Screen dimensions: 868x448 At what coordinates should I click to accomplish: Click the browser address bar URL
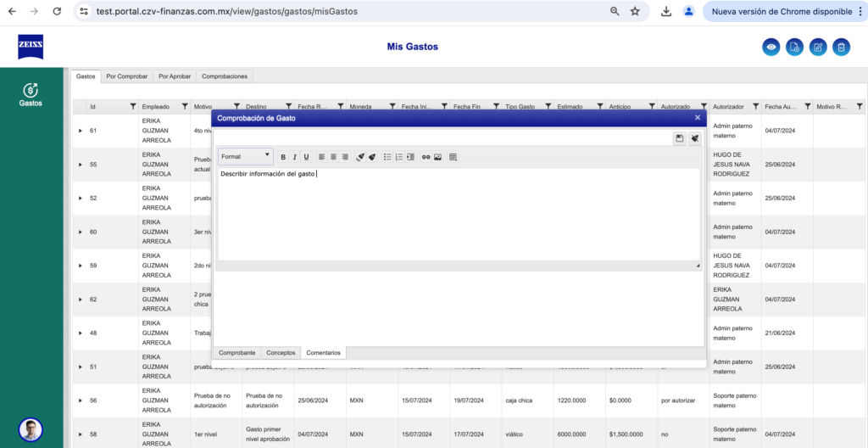226,11
